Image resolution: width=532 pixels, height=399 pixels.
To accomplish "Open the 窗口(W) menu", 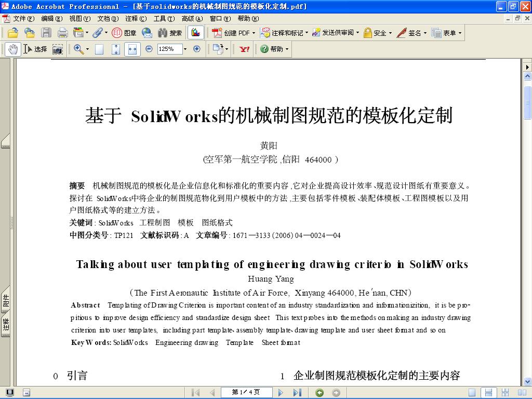I will pyautogui.click(x=220, y=18).
